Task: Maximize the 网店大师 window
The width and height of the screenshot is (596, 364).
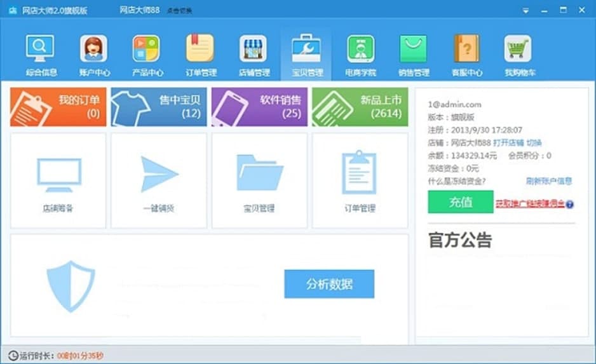Action: click(564, 10)
